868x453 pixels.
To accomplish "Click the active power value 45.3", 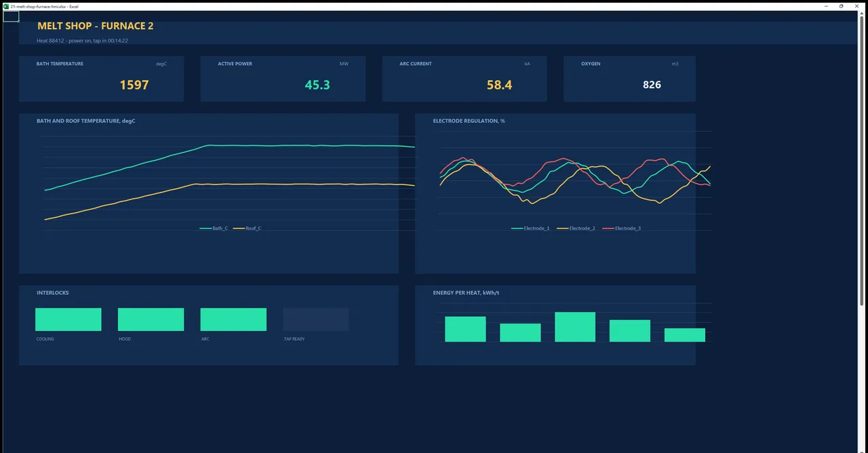I will point(317,85).
